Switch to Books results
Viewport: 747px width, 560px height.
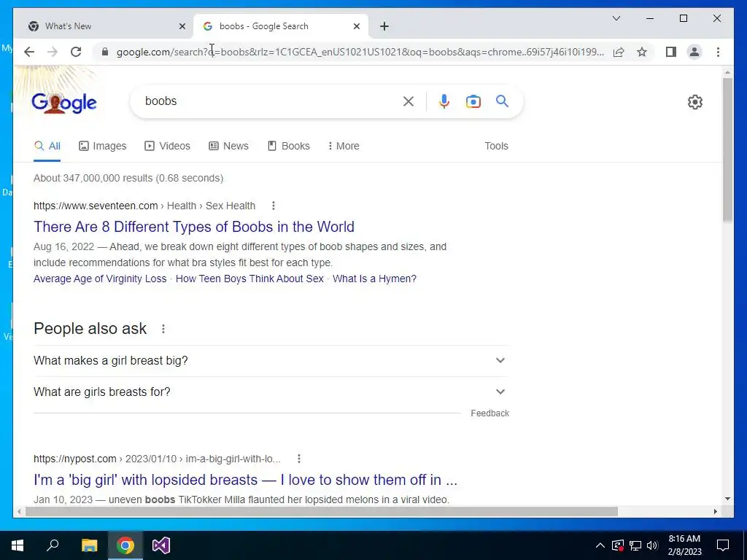(x=289, y=146)
